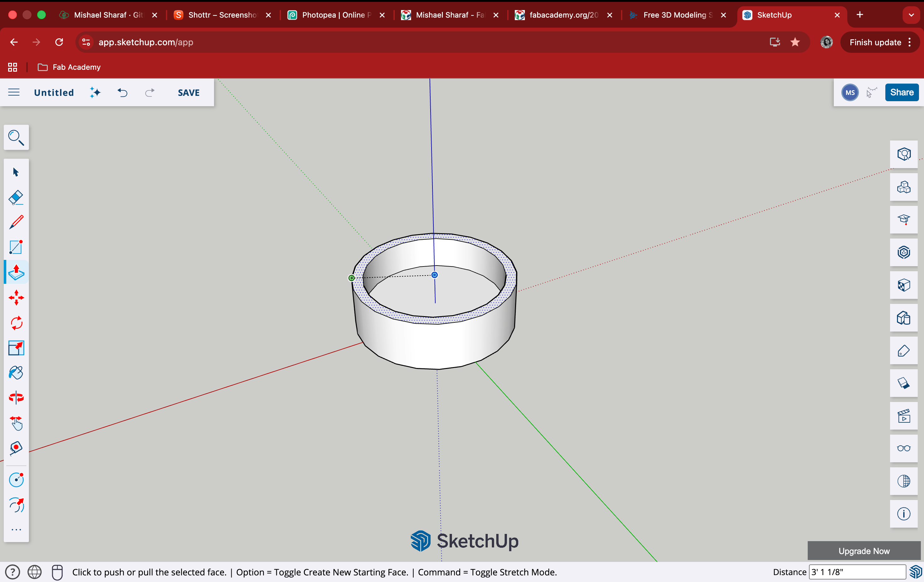The height and width of the screenshot is (582, 924).
Task: Select the Tape Measure tool
Action: (x=16, y=447)
